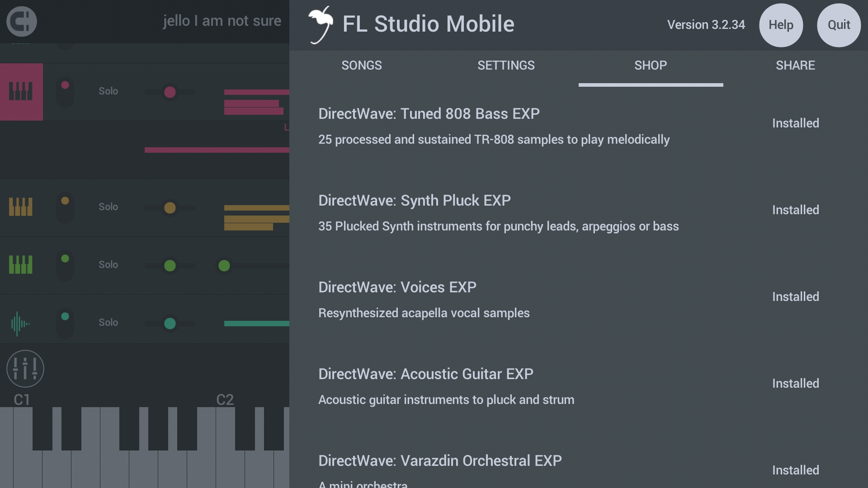Switch to the SETTINGS tab

tap(506, 65)
